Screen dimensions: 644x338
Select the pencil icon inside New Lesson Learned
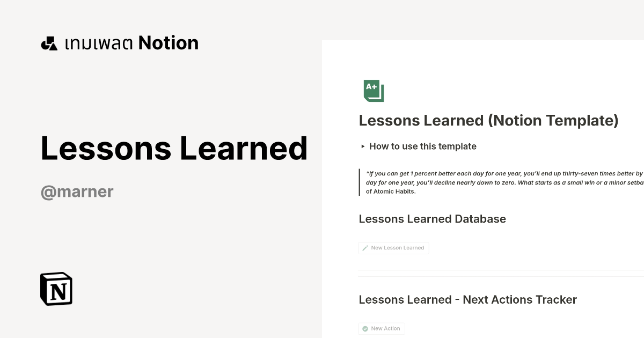(x=365, y=248)
